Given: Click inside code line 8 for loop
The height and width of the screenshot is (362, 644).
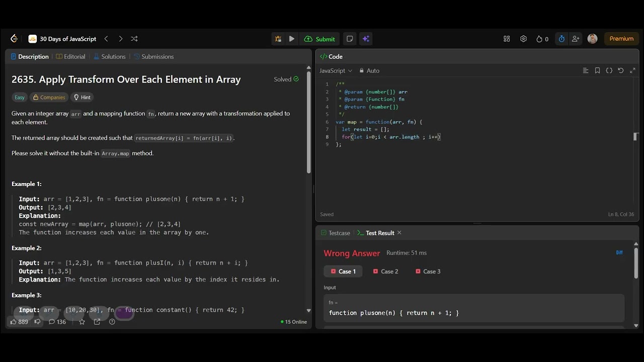Looking at the screenshot, I should pyautogui.click(x=391, y=137).
